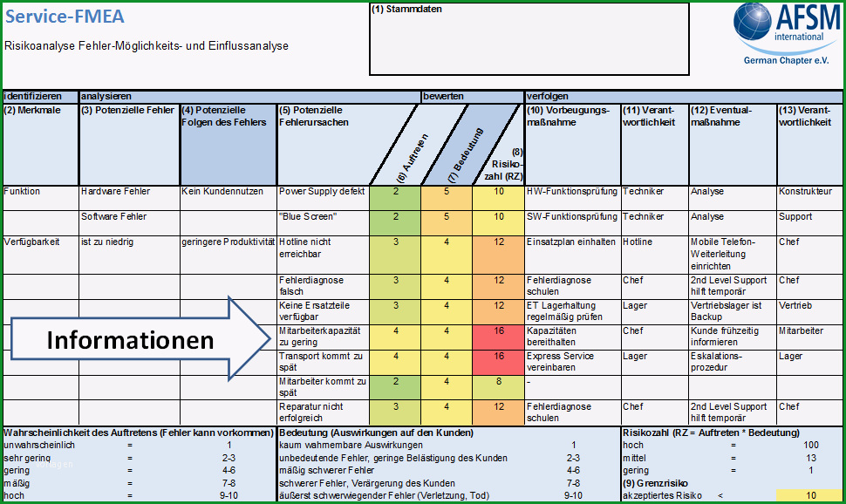Select the analysieren section header
The height and width of the screenshot is (504, 846).
point(250,97)
